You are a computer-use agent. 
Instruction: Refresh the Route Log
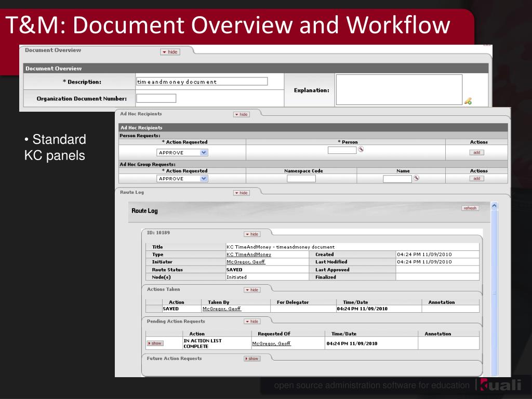[x=470, y=208]
